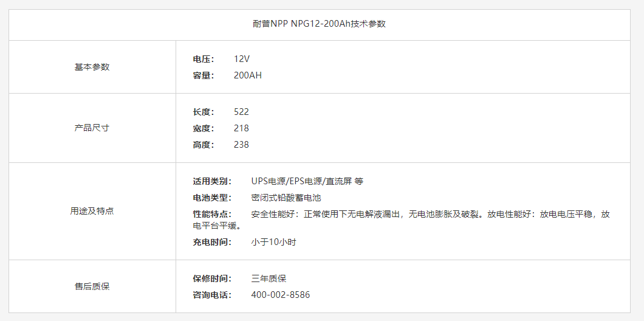Click the 200AH capacity value
This screenshot has height=321, width=644.
pos(248,75)
